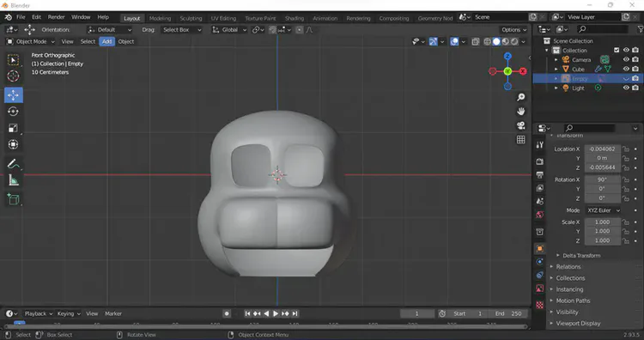Expand the Cube in the outliner
Screen dimensions: 644x340
(556, 69)
